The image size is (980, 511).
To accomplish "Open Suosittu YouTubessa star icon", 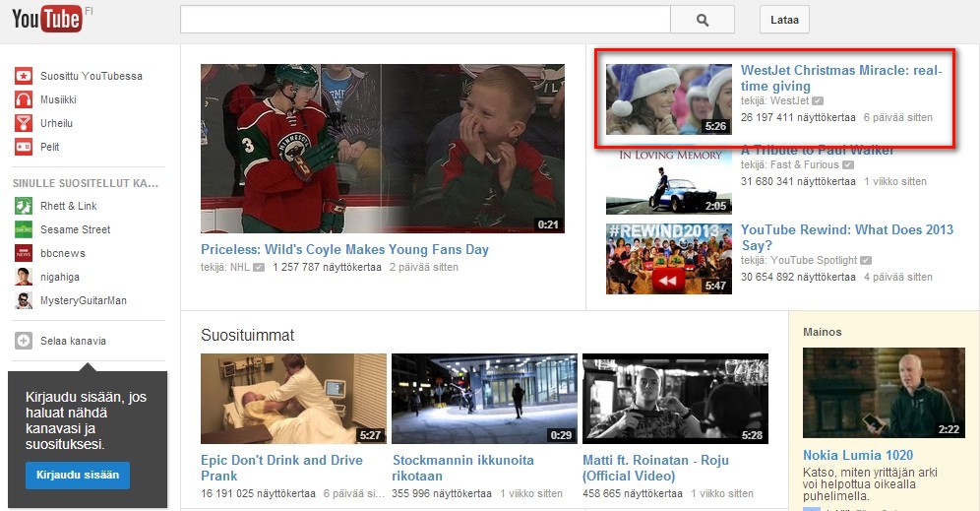I will coord(24,76).
